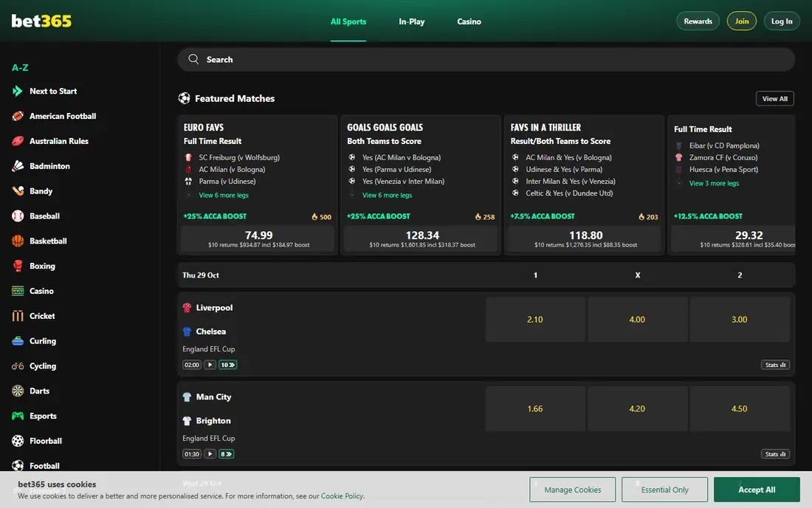Open Manage Cookies
This screenshot has width=812, height=508.
572,490
